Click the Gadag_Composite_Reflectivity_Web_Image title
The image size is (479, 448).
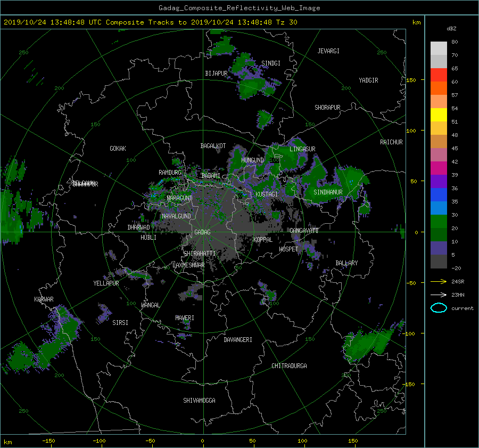coord(239,8)
